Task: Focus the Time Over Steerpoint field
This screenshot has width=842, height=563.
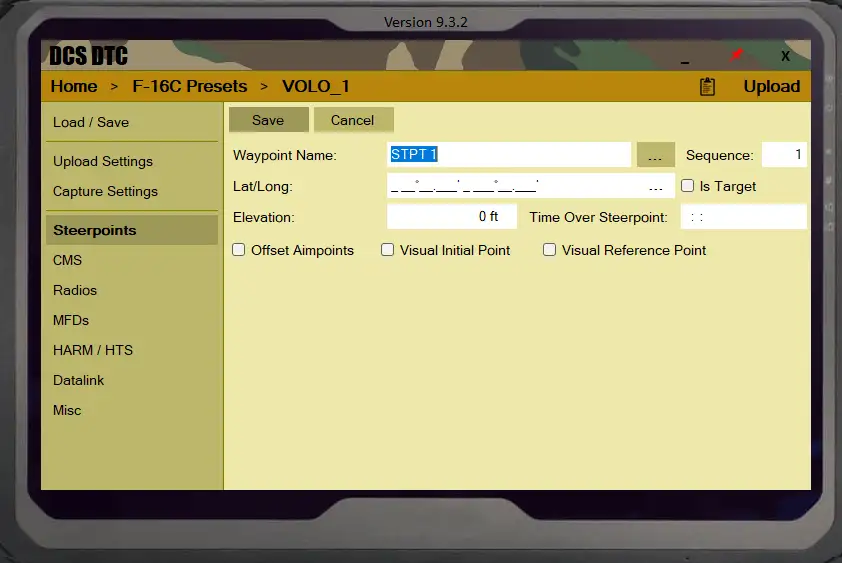Action: coord(743,216)
